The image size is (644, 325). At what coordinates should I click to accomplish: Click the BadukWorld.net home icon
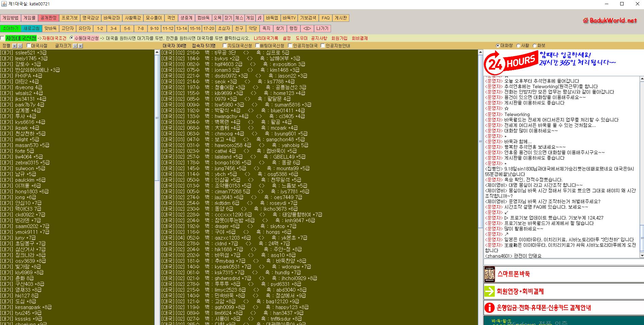(x=585, y=20)
